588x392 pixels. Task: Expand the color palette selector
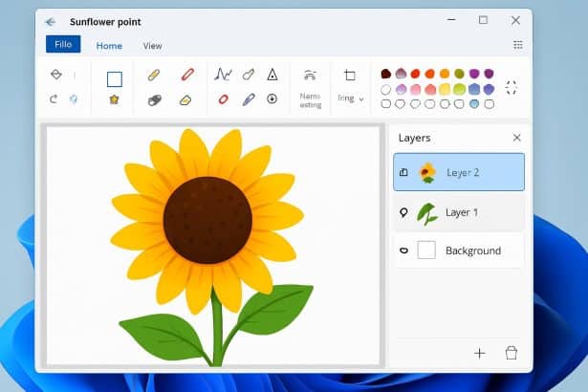pos(511,88)
